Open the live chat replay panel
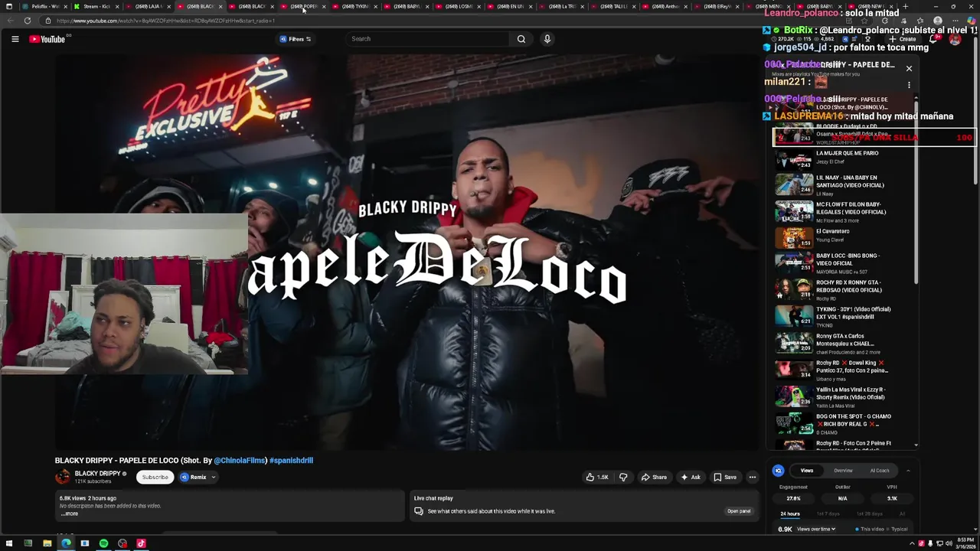The height and width of the screenshot is (551, 980). pyautogui.click(x=739, y=511)
